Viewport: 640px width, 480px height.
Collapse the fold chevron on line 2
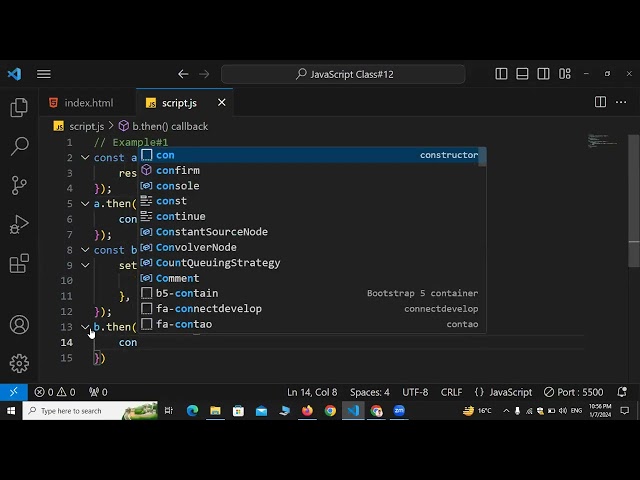pyautogui.click(x=85, y=158)
